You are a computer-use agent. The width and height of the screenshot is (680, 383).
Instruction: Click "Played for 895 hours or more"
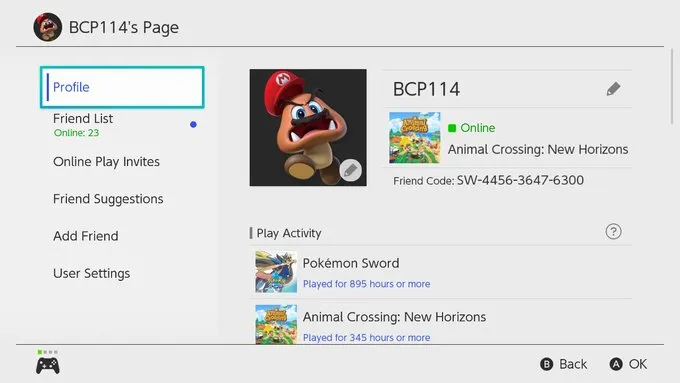click(366, 284)
